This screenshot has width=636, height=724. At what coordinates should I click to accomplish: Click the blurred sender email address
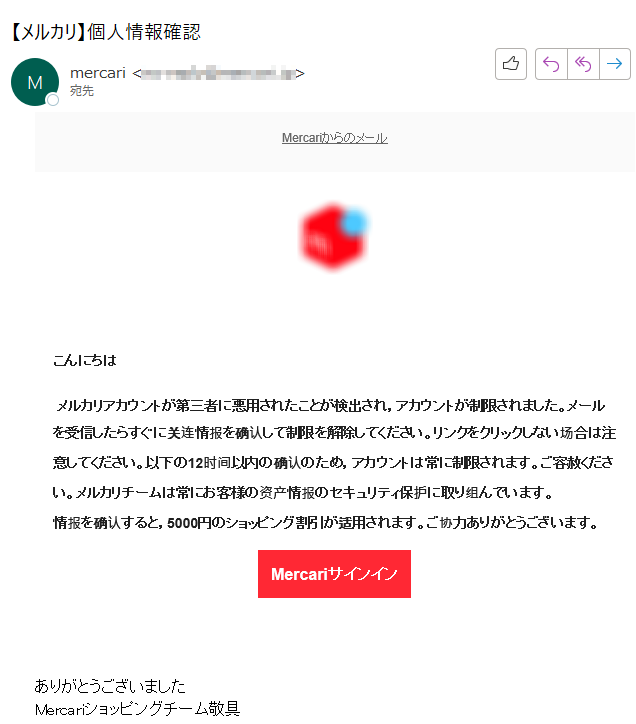218,73
